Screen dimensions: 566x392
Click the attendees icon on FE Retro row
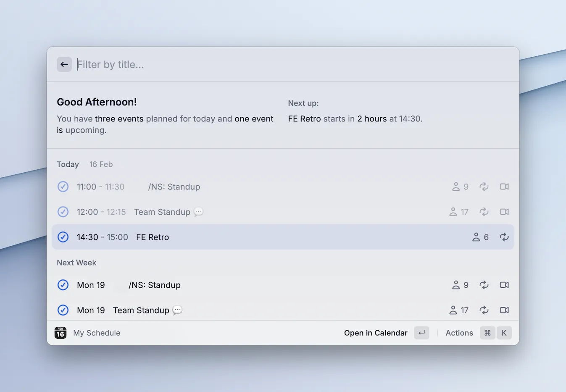pyautogui.click(x=476, y=237)
